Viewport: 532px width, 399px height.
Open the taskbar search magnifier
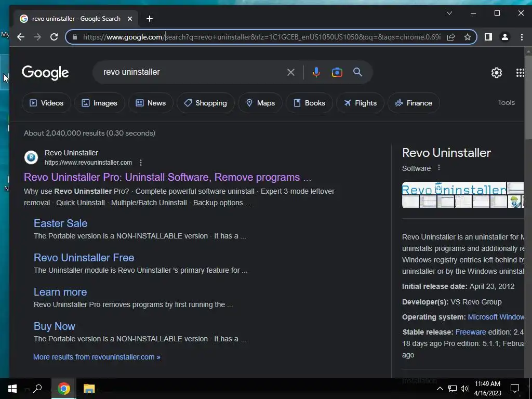tap(37, 389)
